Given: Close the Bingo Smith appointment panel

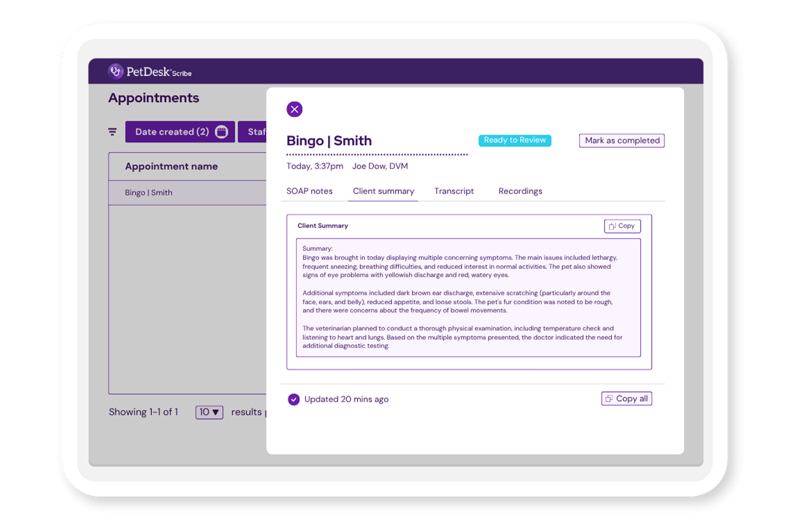Looking at the screenshot, I should tap(295, 109).
